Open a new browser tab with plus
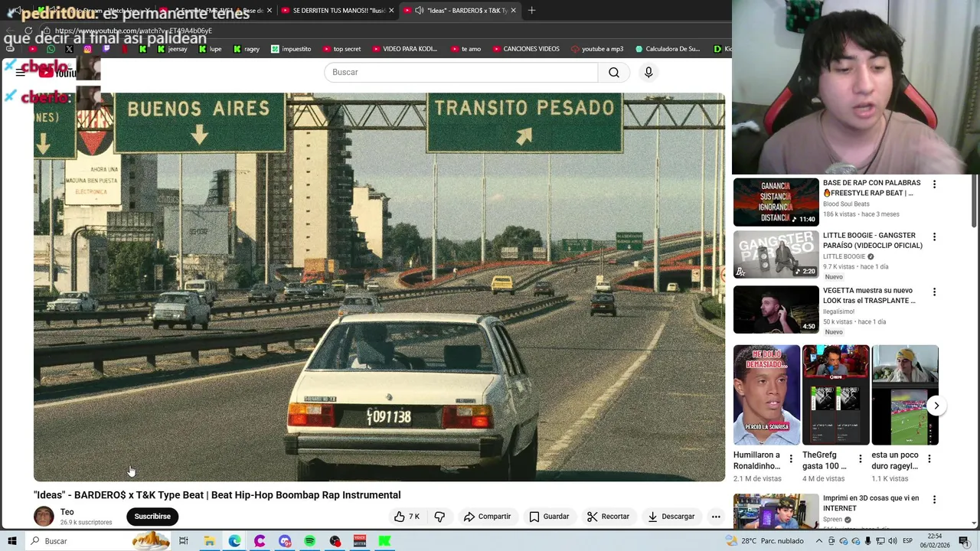980x551 pixels. click(x=532, y=11)
